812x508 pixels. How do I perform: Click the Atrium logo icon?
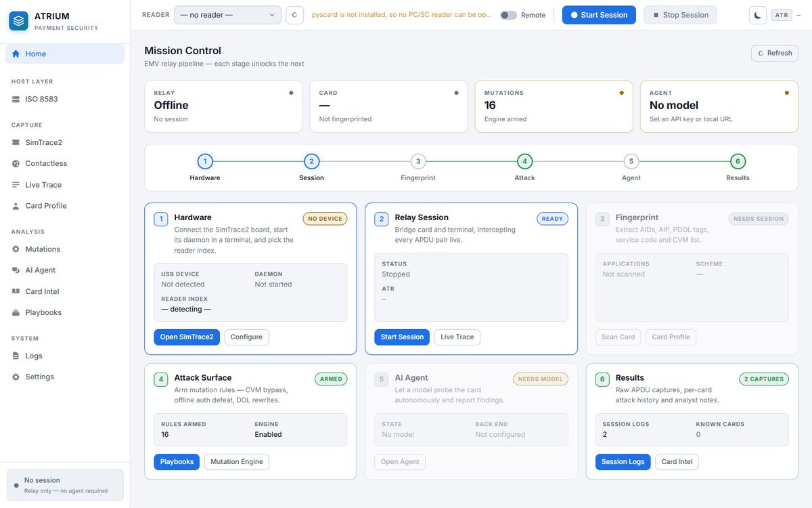[x=18, y=21]
